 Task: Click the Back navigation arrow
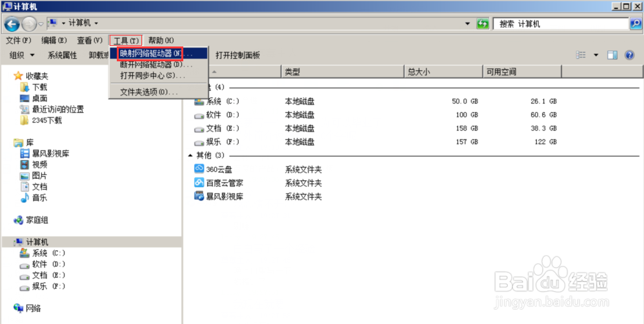pos(12,25)
